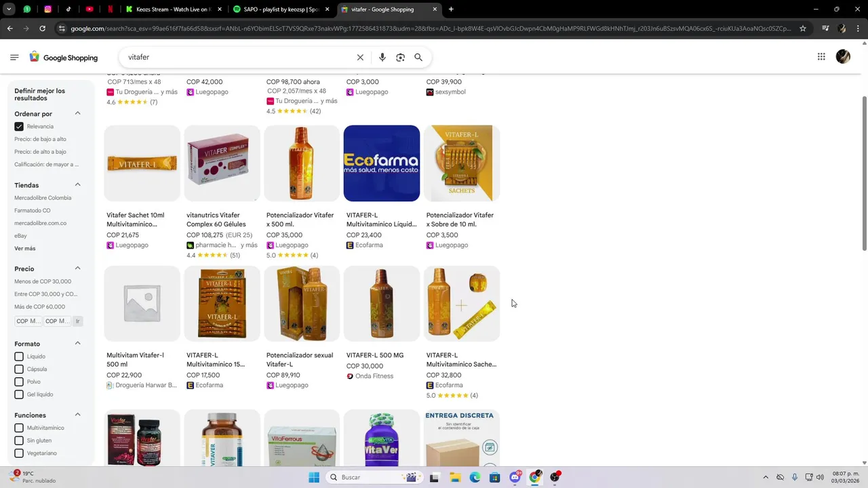Viewport: 868px width, 488px height.
Task: Open pinned TikTok tab
Action: pos(68,9)
